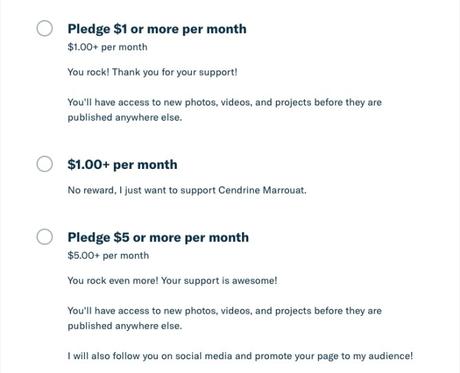This screenshot has height=373, width=460.
Task: Click 'published anywhere else.' under the $1 tier
Action: point(125,117)
